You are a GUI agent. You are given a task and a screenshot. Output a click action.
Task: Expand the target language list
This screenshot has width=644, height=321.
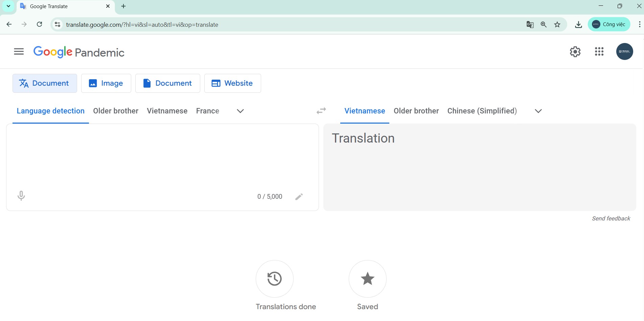click(538, 111)
